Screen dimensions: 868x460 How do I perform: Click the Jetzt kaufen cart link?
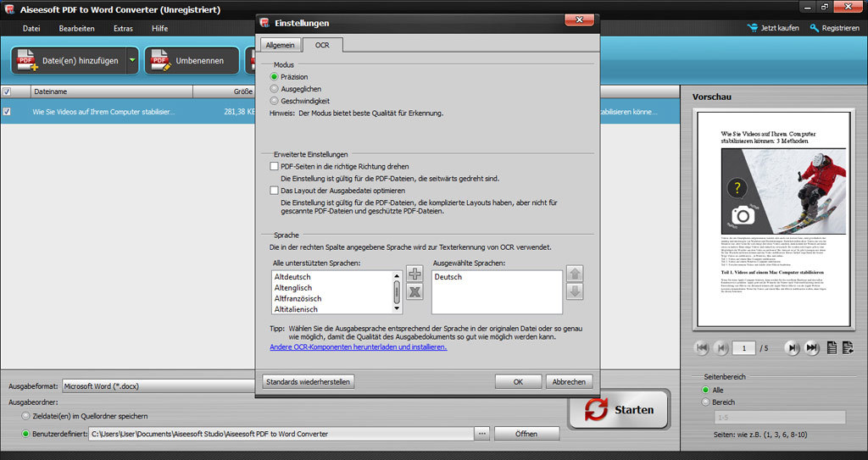tap(773, 28)
